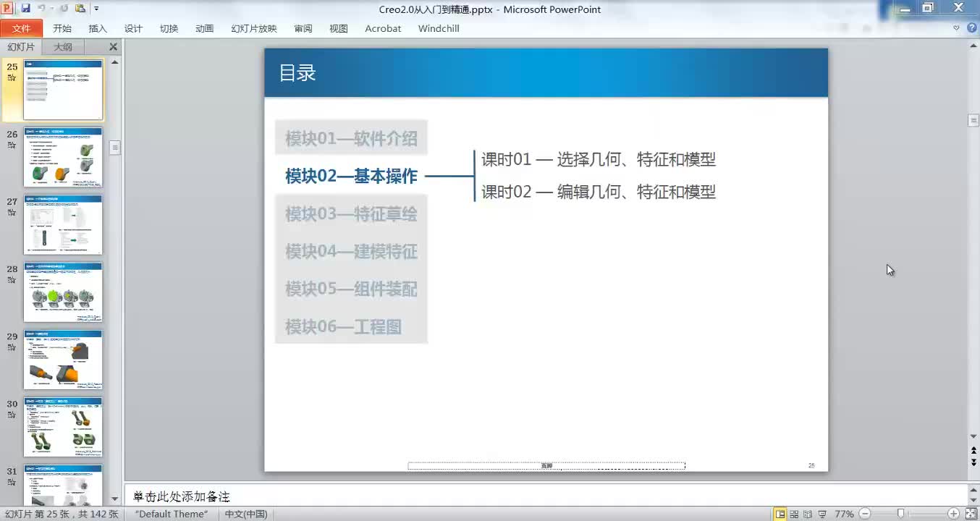Switch to the 开始 ribbon tab

coord(62,29)
